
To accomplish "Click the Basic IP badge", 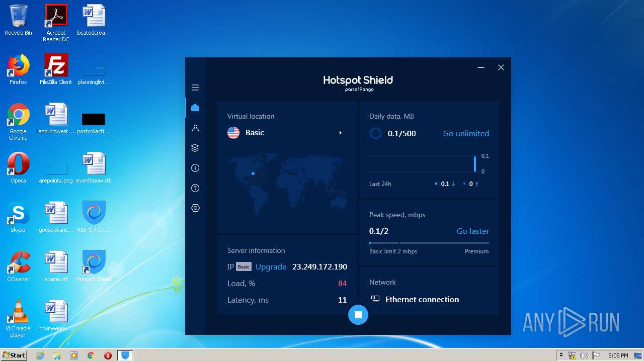I will click(244, 267).
